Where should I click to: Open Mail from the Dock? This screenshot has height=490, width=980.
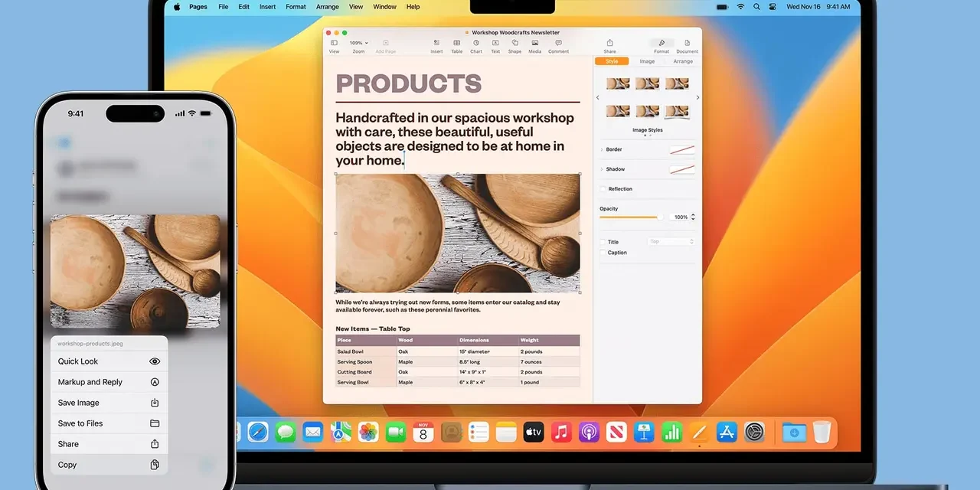click(x=312, y=432)
